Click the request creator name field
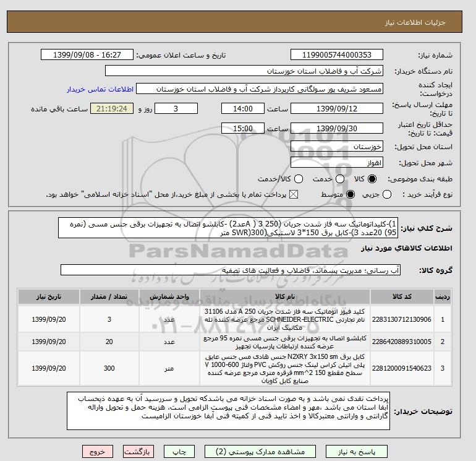Image resolution: width=476 pixels, height=461 pixels. pos(260,88)
